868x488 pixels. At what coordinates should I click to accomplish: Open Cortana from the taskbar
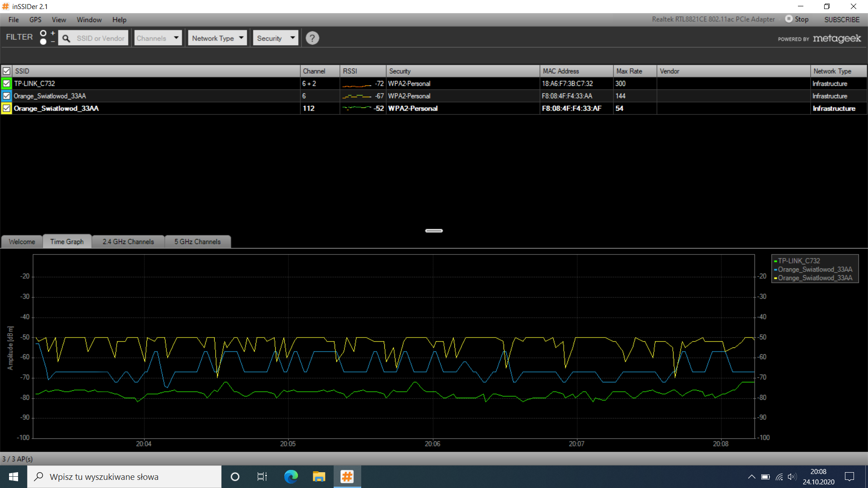235,477
